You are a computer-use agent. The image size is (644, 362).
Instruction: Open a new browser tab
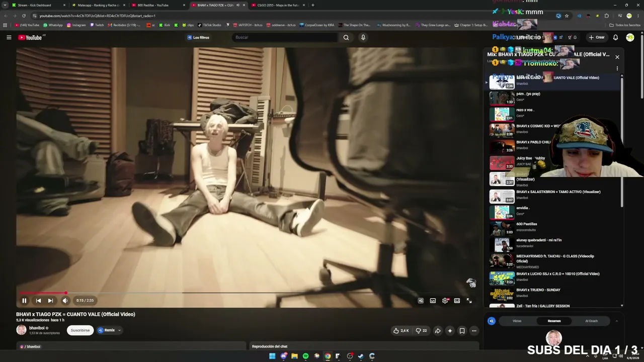[313, 5]
